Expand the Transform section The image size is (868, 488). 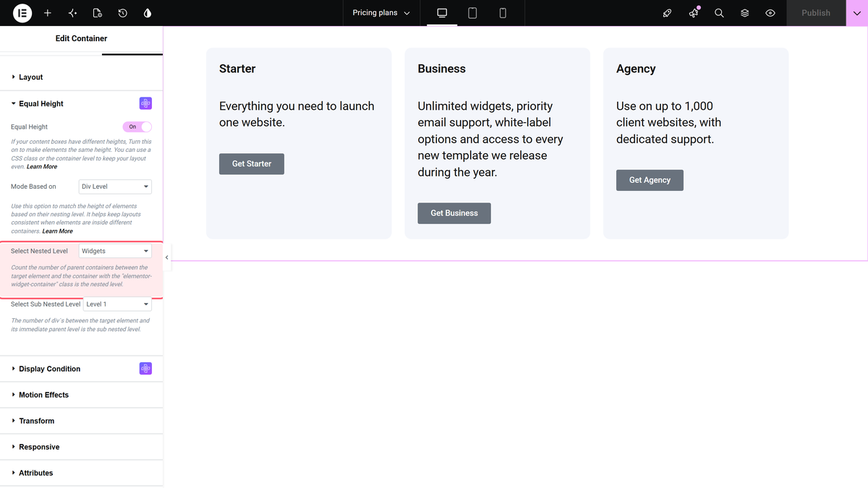click(x=81, y=421)
